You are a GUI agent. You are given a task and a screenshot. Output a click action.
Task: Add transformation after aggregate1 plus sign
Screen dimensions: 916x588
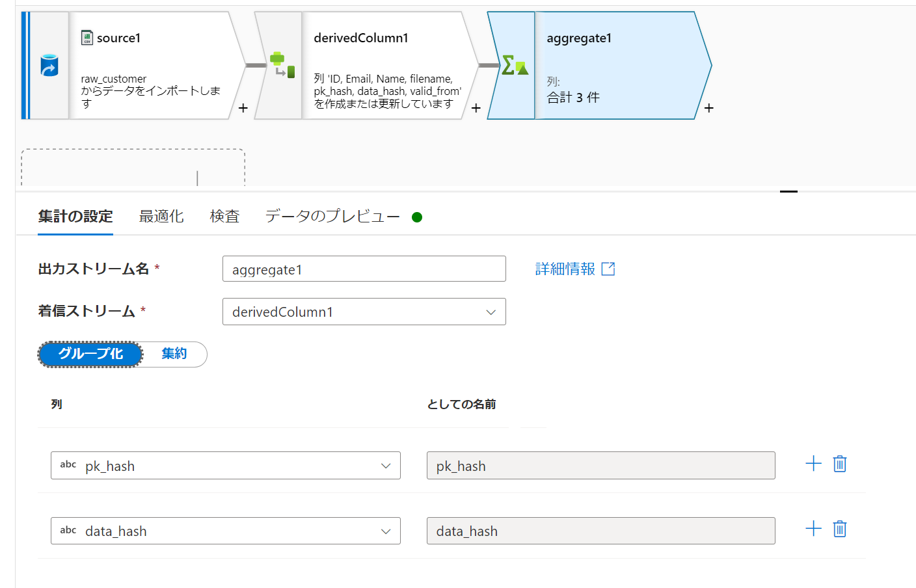(708, 108)
